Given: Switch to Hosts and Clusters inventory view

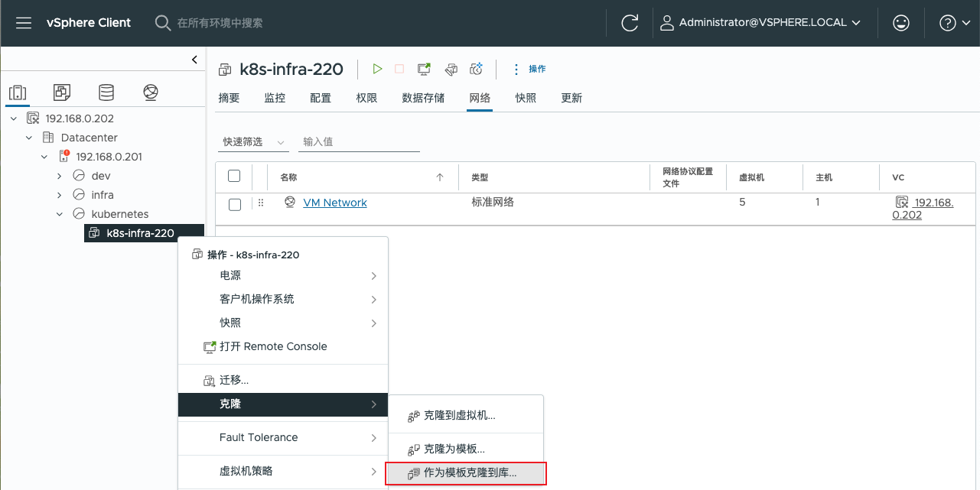Looking at the screenshot, I should 18,92.
